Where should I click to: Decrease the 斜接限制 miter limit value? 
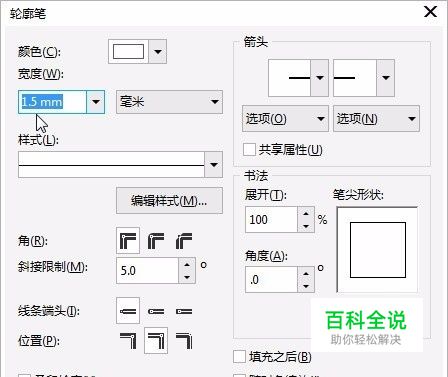[187, 277]
